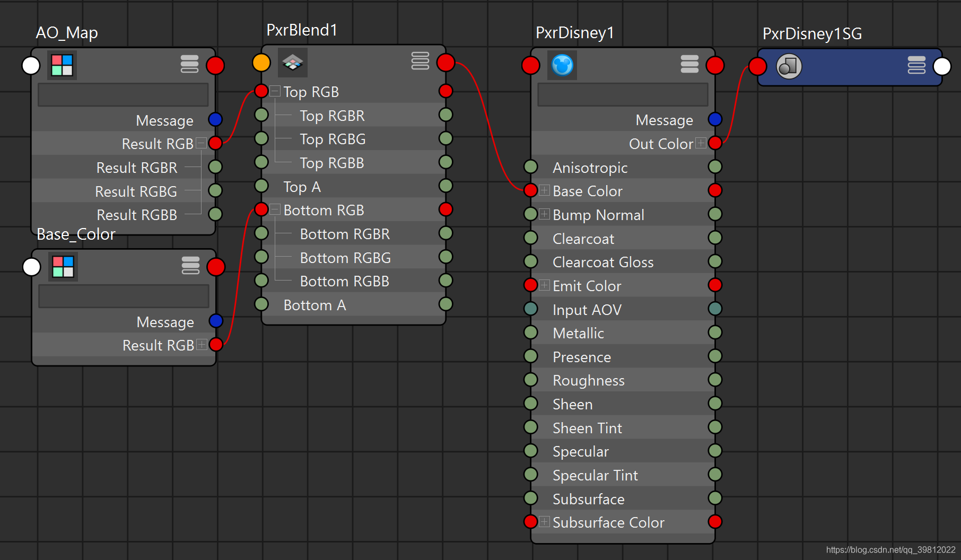This screenshot has height=560, width=961.
Task: Toggle PxrBlend1 node view mode bars
Action: click(420, 61)
